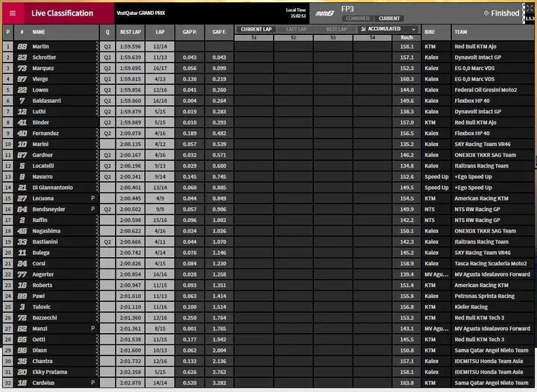Click best lap time 1:59.596
Image resolution: width=537 pixels, height=392 pixels.
point(130,46)
